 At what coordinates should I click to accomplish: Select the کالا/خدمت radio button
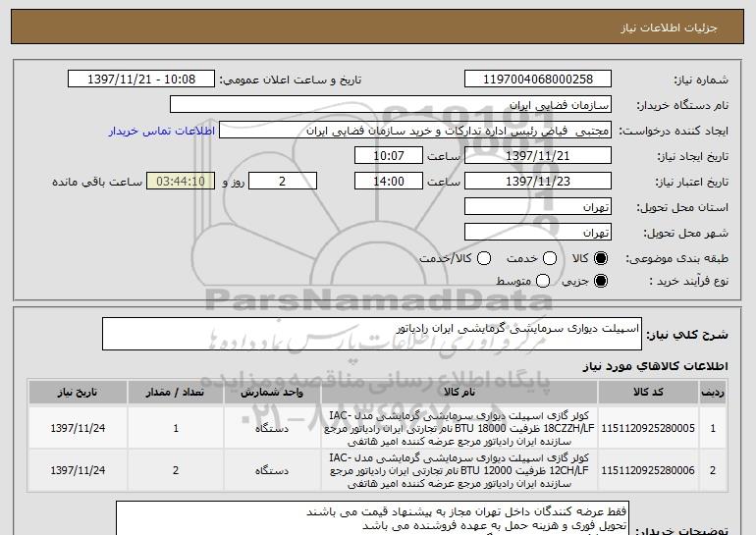484,258
